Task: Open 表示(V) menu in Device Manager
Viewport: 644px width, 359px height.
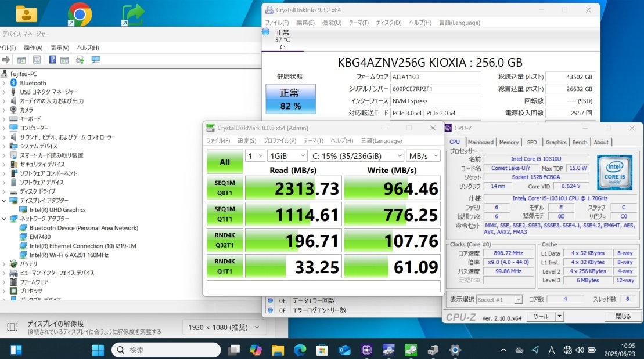Action: click(60, 48)
